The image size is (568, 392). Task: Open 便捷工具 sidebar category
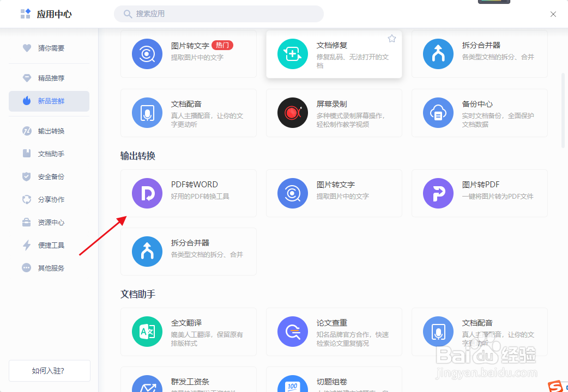[49, 245]
